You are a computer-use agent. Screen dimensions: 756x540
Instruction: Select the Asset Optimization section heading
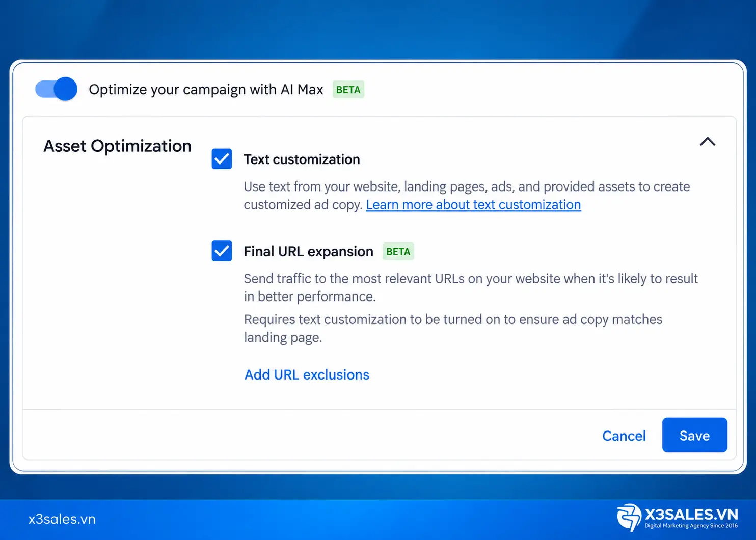(x=117, y=146)
